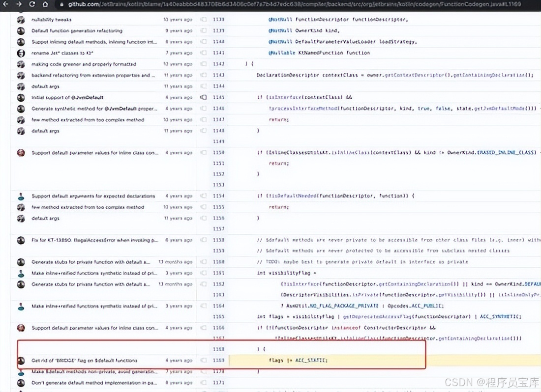
Task: Open 'Support inlining default methods' commit
Action: point(94,42)
